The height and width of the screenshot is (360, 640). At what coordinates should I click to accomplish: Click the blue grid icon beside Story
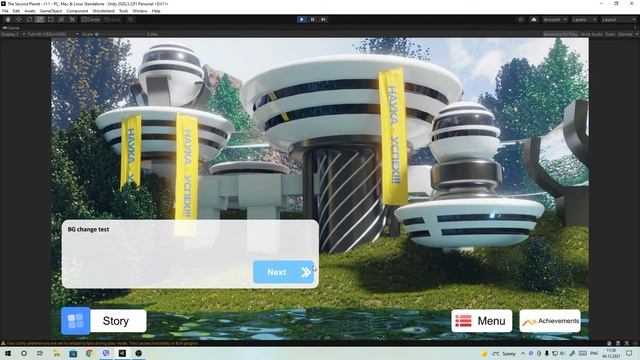(x=76, y=321)
